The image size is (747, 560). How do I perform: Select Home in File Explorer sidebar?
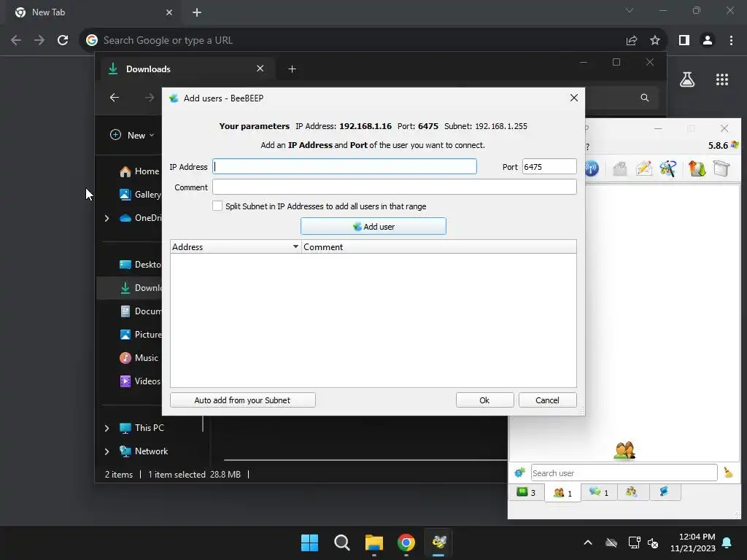139,171
